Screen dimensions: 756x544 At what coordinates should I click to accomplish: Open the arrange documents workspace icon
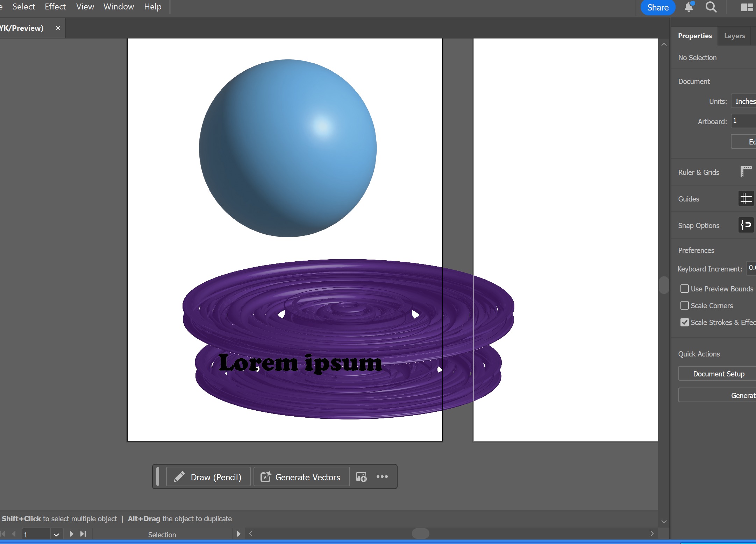click(x=747, y=7)
